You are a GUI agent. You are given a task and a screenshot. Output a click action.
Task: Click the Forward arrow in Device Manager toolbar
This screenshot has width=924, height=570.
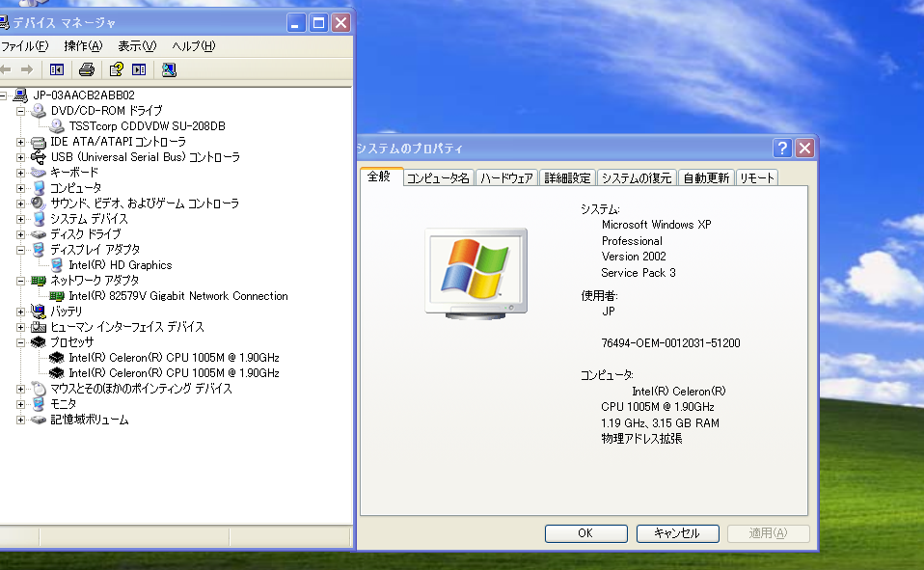[x=27, y=69]
